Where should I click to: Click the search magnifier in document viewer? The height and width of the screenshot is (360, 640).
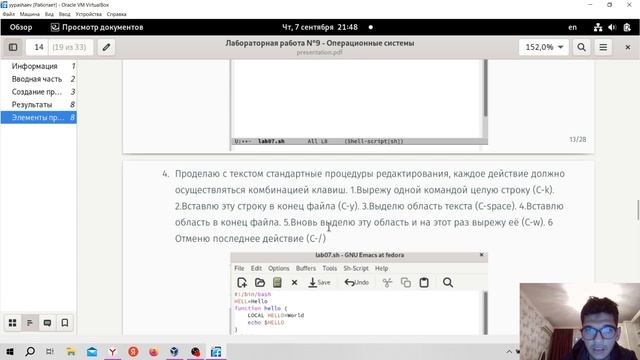click(582, 47)
